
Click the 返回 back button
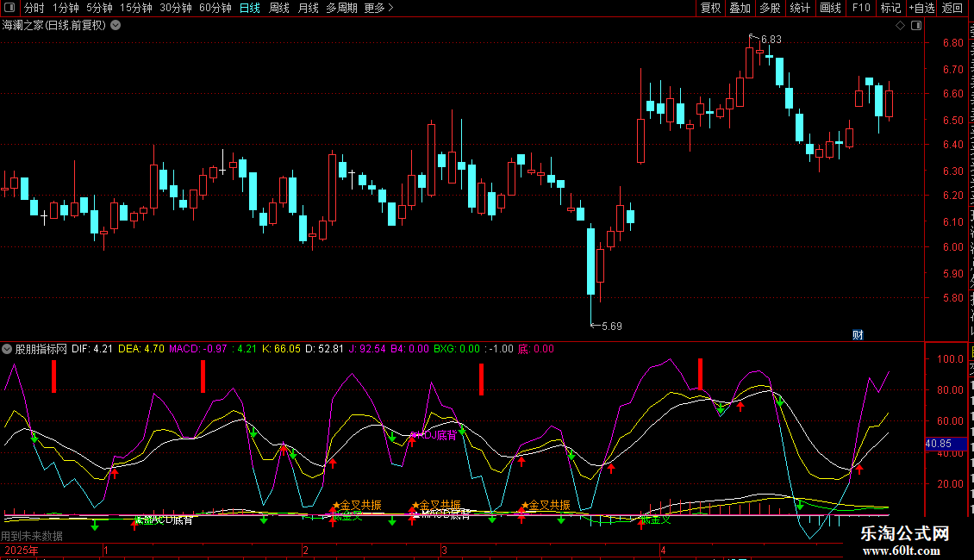pos(952,8)
